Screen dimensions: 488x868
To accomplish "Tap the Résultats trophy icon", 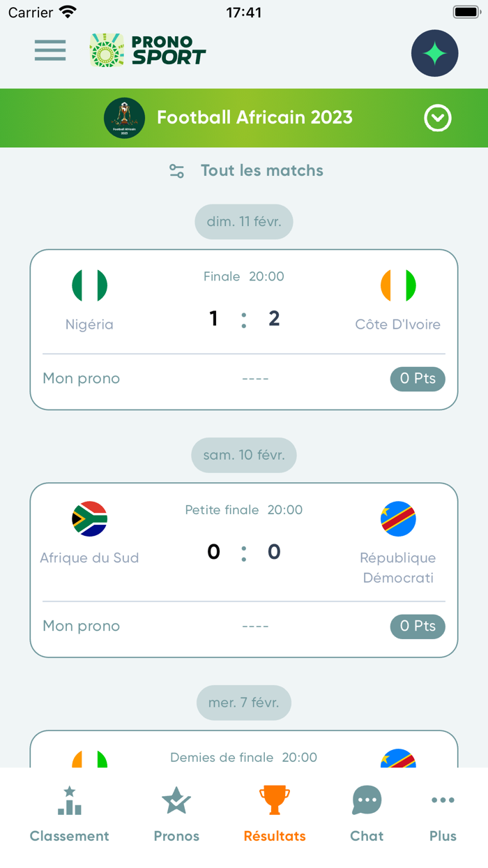I will click(x=274, y=800).
